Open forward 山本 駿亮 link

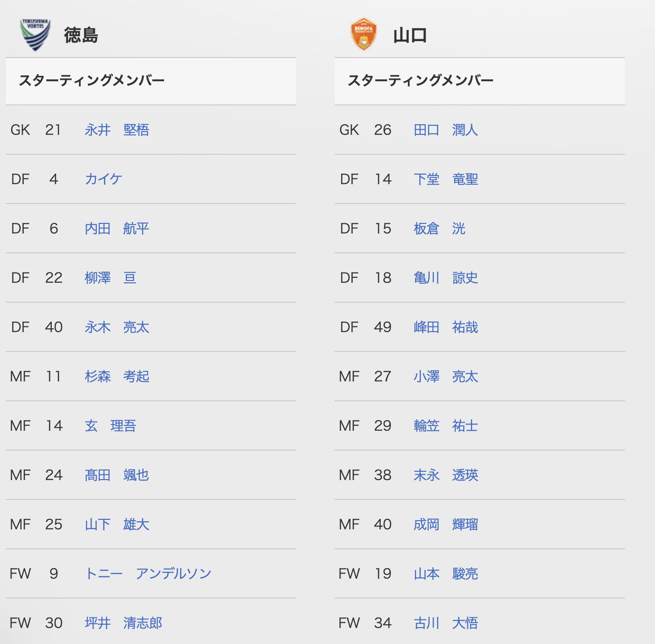click(446, 574)
